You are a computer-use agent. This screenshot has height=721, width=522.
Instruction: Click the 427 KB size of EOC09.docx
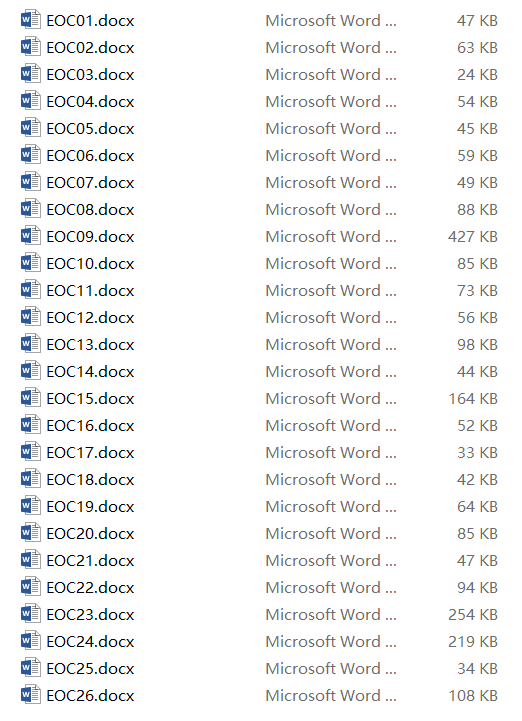[473, 237]
